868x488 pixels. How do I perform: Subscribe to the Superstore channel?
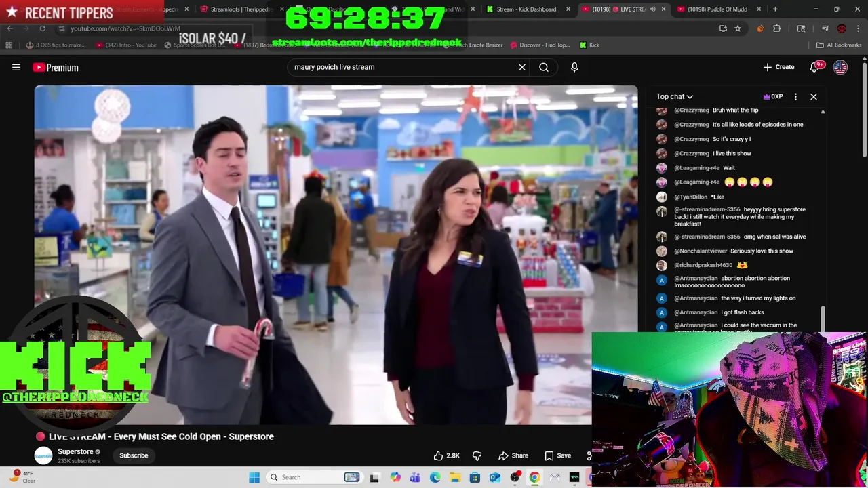[134, 455]
